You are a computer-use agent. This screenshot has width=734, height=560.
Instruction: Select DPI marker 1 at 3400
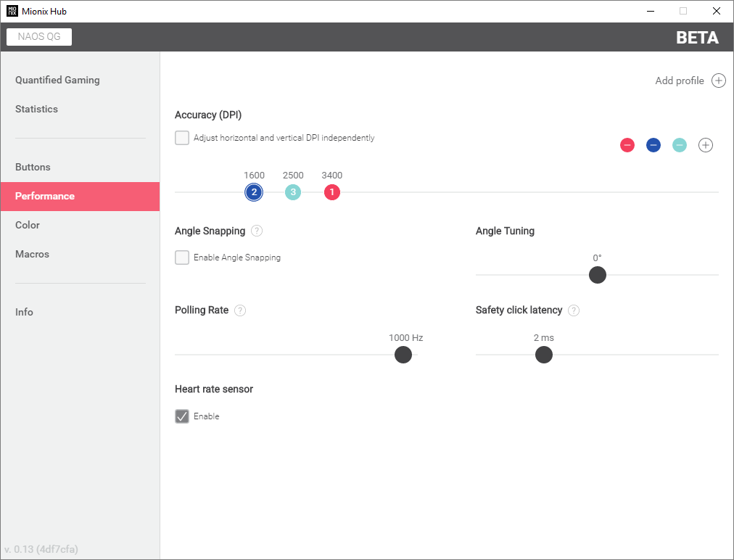(x=332, y=192)
